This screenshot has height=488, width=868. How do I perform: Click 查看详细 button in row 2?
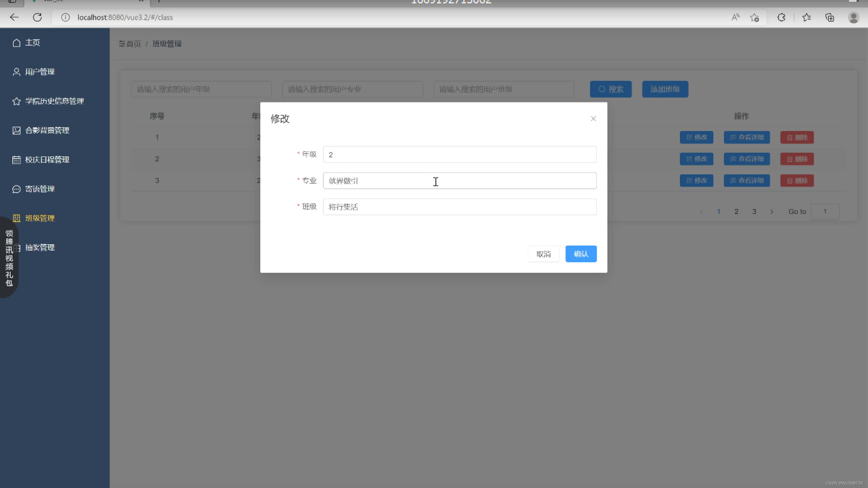747,159
